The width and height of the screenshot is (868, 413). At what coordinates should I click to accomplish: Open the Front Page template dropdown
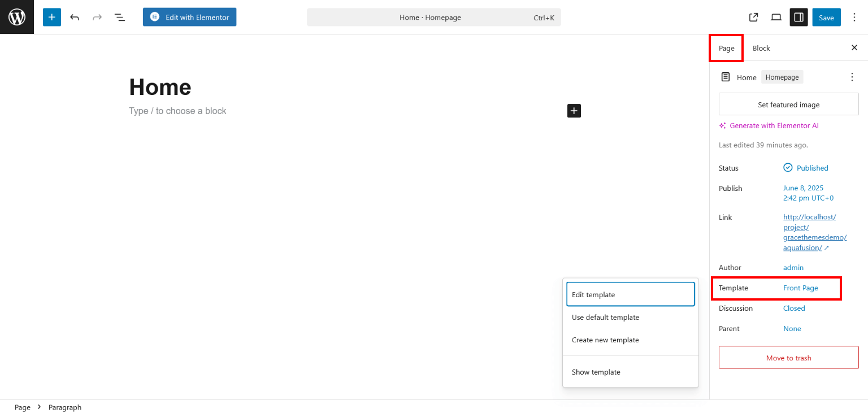pyautogui.click(x=800, y=288)
